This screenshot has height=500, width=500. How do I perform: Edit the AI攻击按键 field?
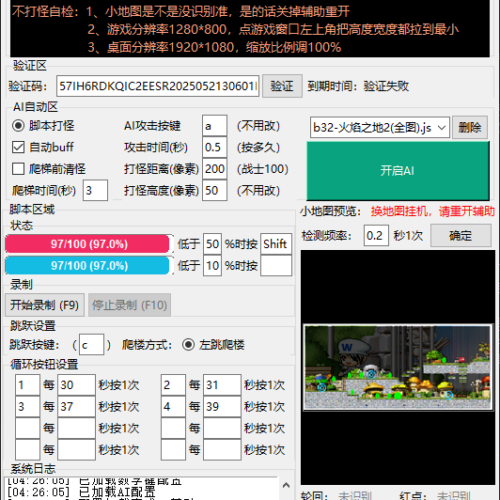(215, 126)
